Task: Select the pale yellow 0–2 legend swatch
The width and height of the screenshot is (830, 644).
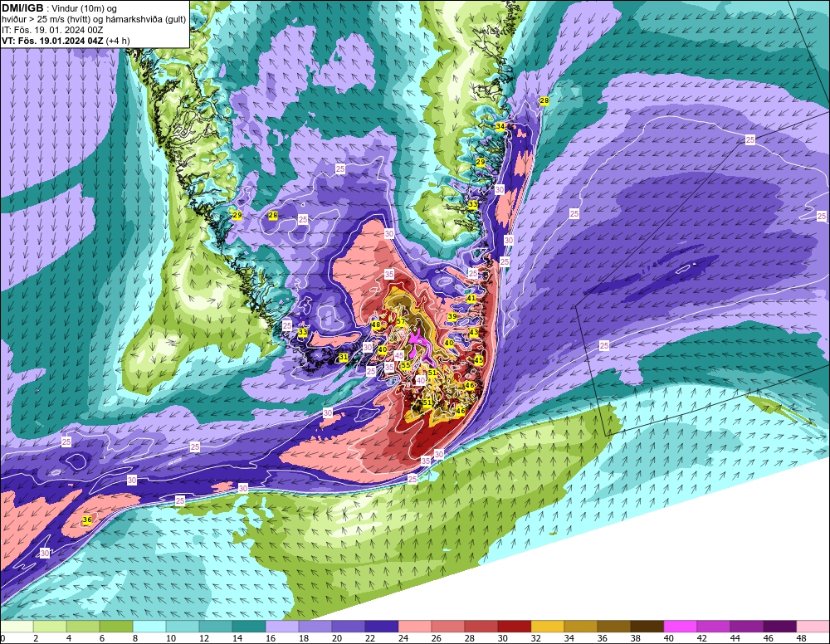Action: click(17, 627)
